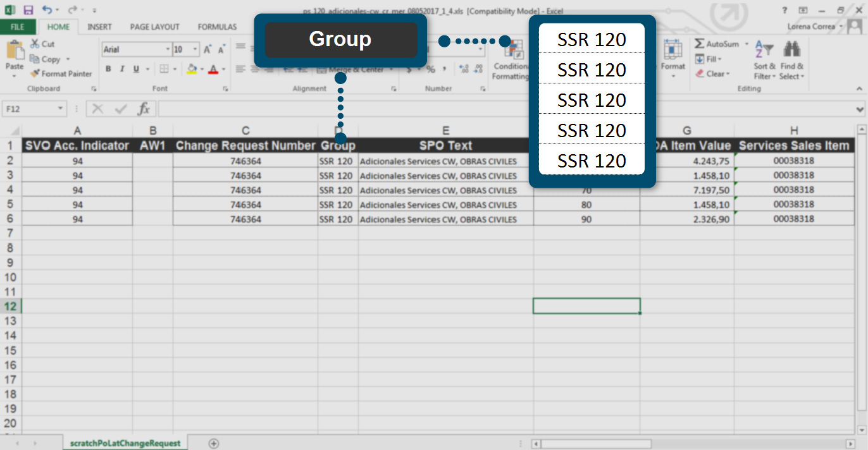Click the Save icon in quick access toolbar

[28, 10]
